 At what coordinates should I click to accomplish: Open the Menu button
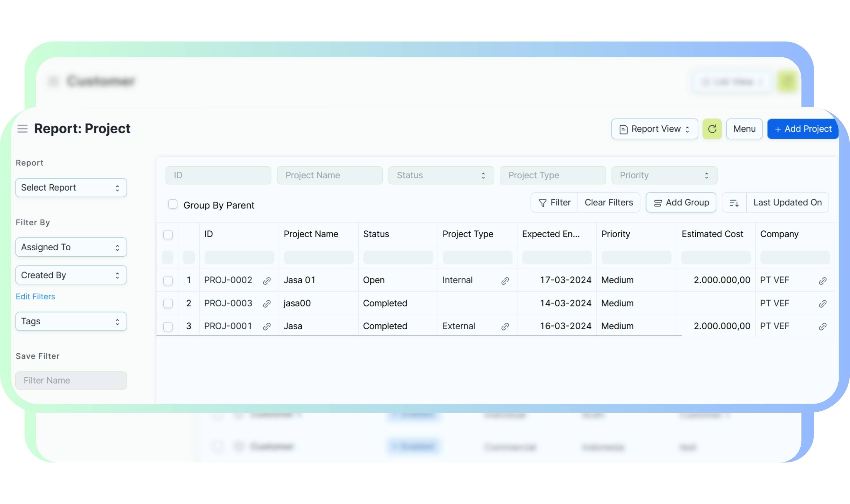744,129
